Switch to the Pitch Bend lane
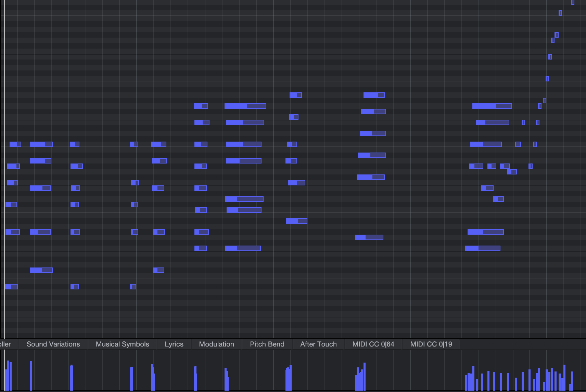The image size is (586, 392). pyautogui.click(x=267, y=344)
